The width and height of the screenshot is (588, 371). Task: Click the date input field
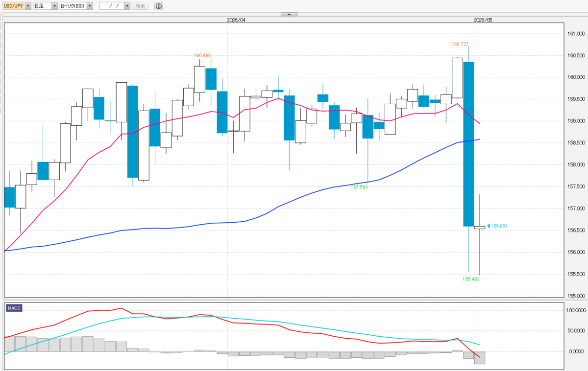[112, 6]
